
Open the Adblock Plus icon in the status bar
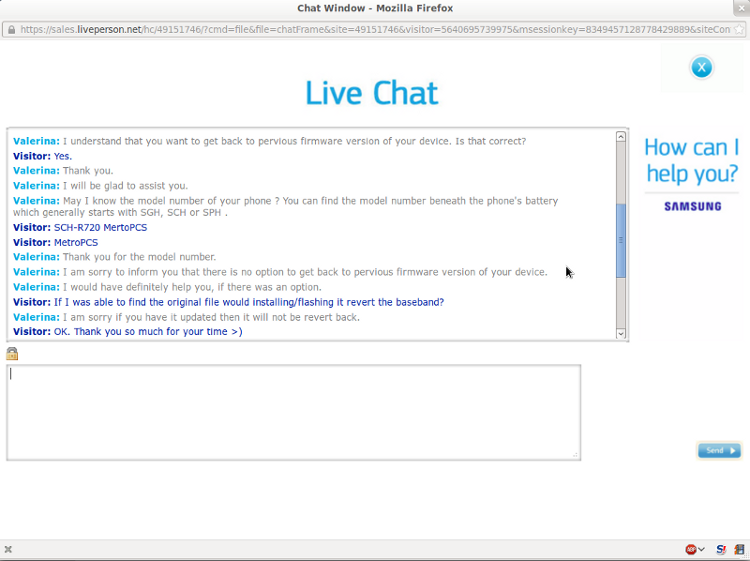(x=690, y=550)
